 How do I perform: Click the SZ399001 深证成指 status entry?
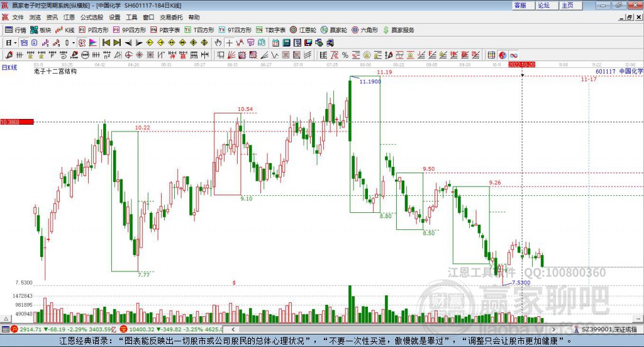coord(607,329)
